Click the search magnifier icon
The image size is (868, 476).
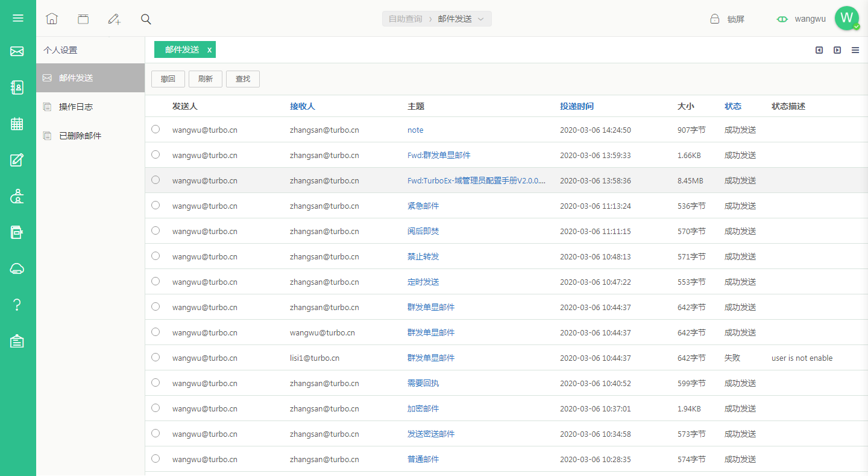(x=146, y=19)
